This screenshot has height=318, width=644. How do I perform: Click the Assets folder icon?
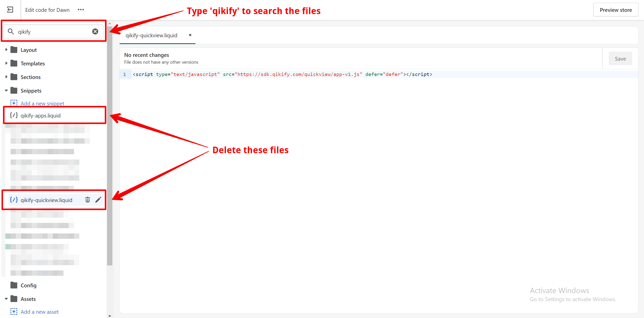pyautogui.click(x=14, y=299)
